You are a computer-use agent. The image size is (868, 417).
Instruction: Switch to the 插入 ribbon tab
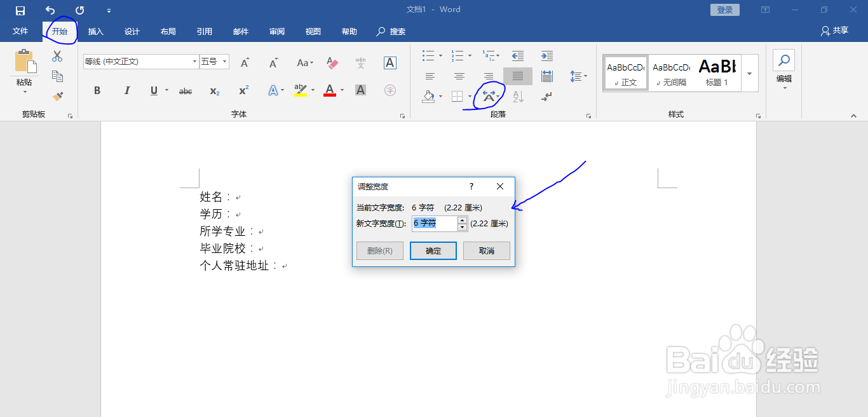(95, 31)
